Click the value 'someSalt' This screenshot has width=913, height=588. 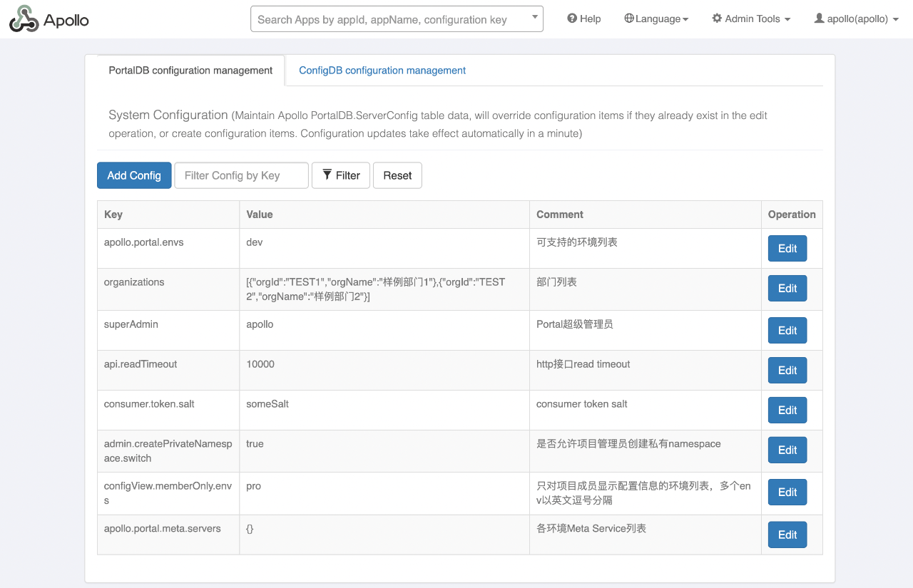click(x=267, y=404)
